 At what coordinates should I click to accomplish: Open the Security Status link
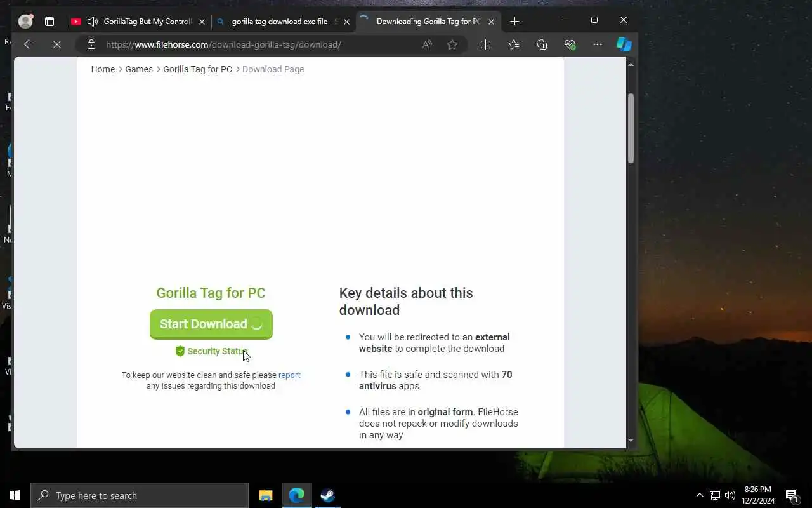(211, 351)
